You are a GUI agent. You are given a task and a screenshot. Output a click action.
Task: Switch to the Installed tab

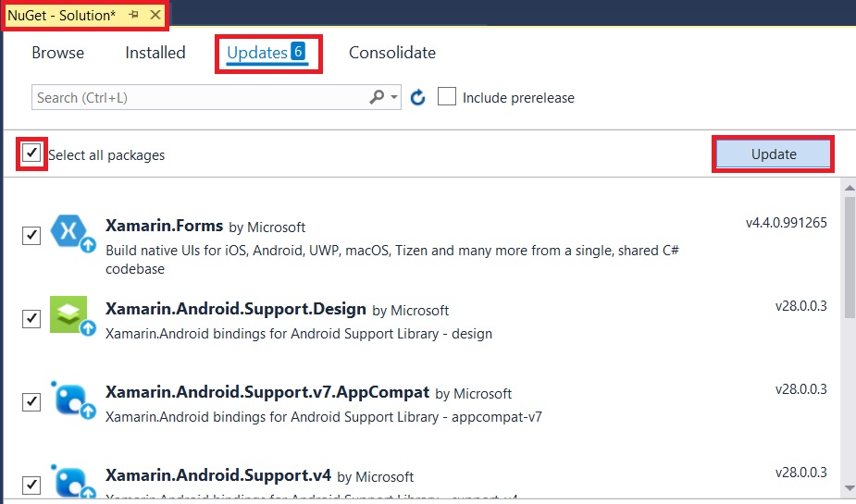click(x=155, y=53)
